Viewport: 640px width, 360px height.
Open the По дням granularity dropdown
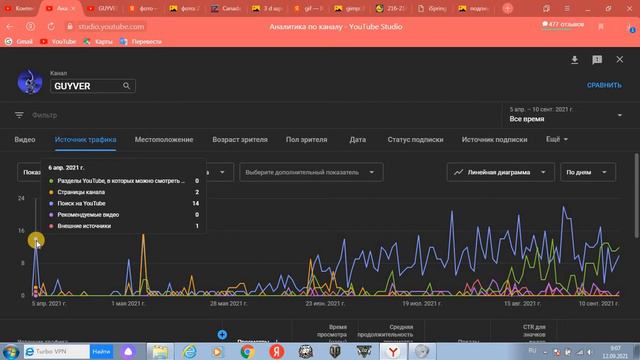pyautogui.click(x=587, y=172)
